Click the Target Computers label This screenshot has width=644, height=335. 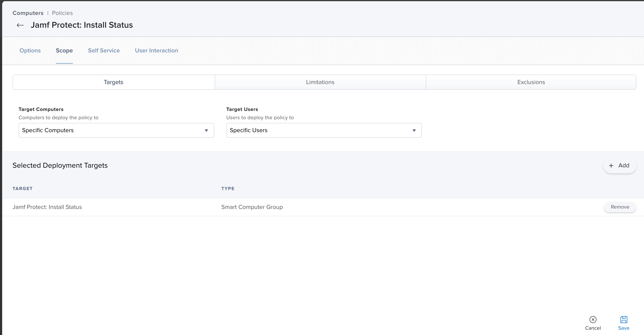pyautogui.click(x=41, y=109)
